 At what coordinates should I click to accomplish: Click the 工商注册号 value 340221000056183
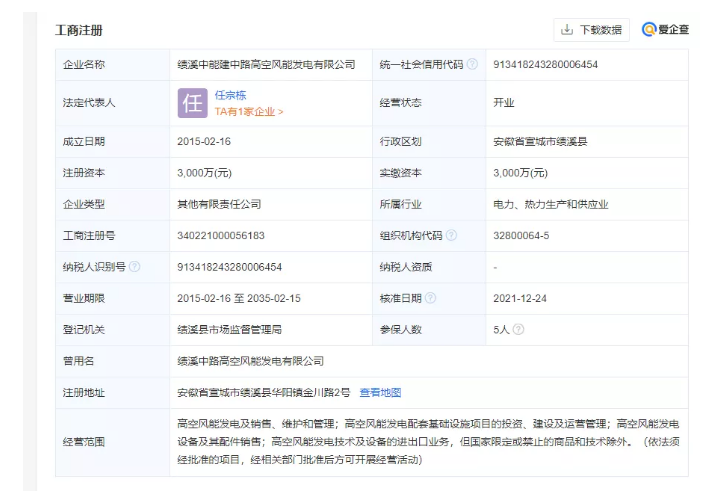click(221, 235)
